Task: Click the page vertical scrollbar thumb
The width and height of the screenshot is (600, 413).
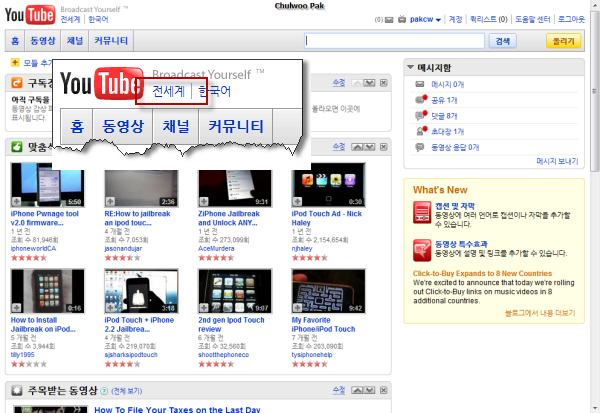Action: point(595,91)
